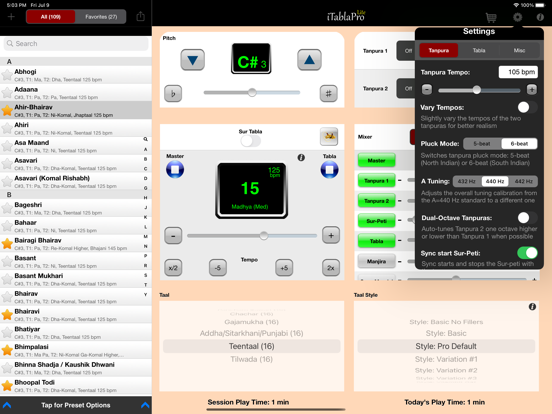Select 5-beat pluck mode

click(482, 144)
